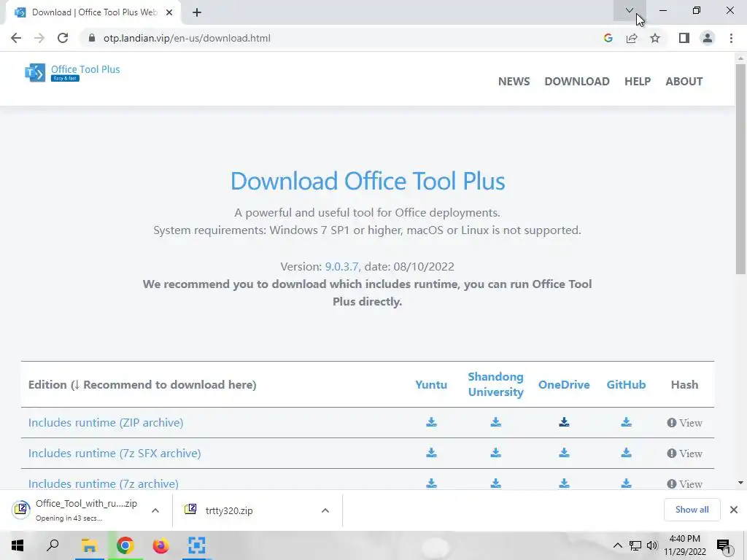The image size is (747, 560).
Task: Open Chrome's three-dot menu
Action: click(731, 38)
